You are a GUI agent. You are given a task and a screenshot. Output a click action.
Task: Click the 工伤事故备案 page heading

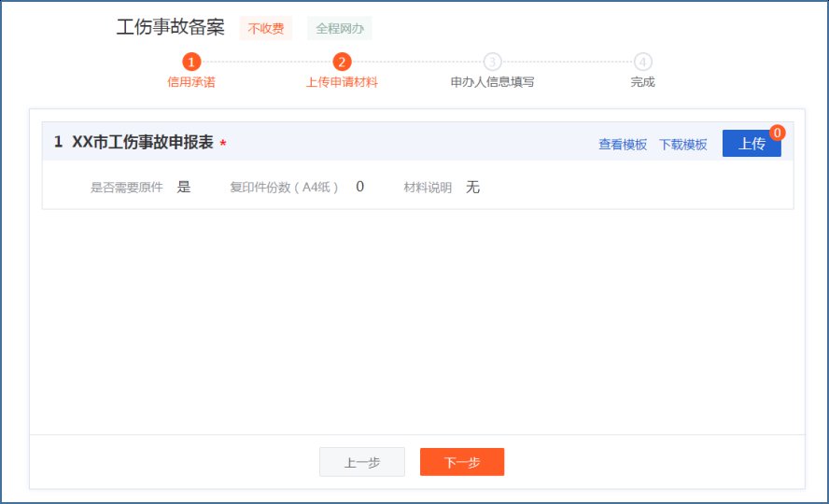(x=171, y=27)
